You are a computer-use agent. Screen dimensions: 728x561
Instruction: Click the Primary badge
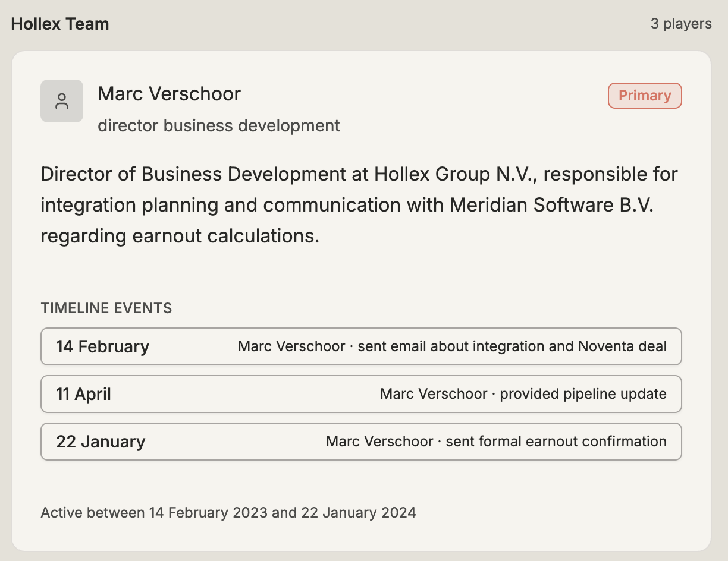point(645,96)
